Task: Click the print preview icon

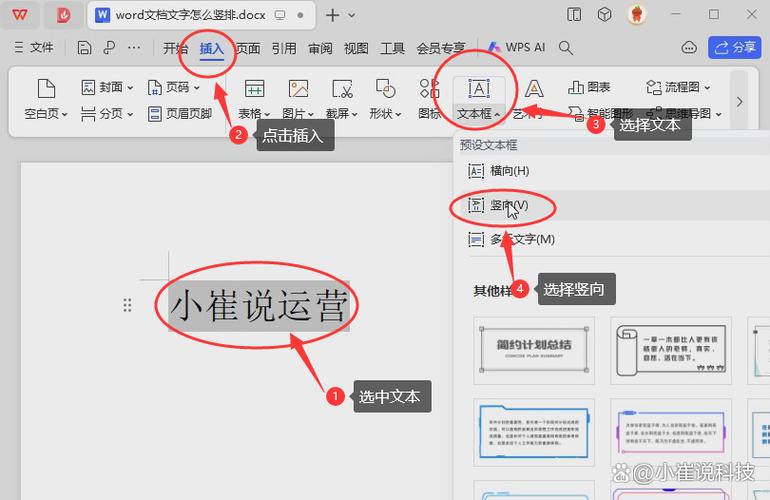Action: [x=109, y=48]
